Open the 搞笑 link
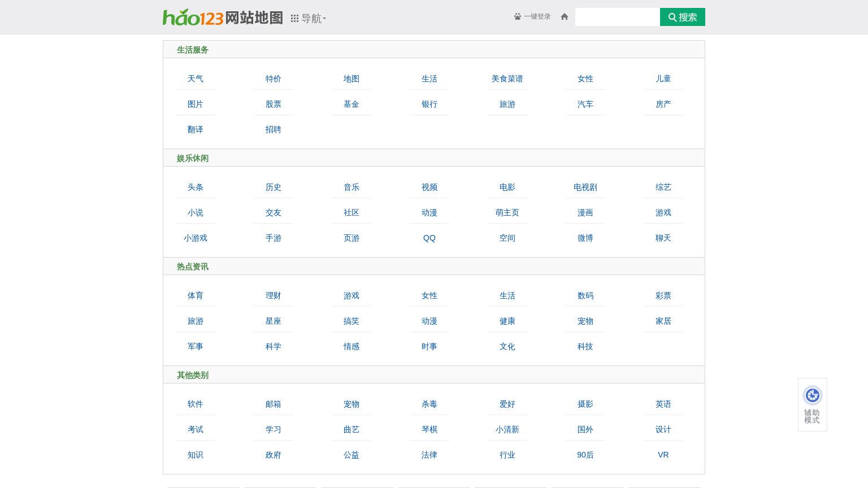868x488 pixels. (x=351, y=321)
